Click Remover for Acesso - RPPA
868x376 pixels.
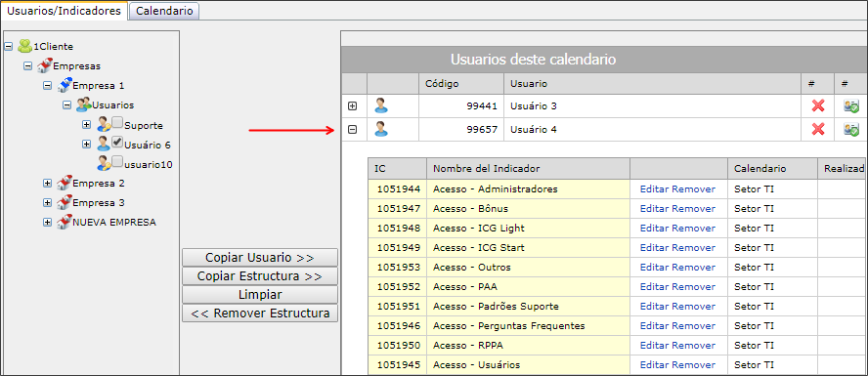click(694, 345)
